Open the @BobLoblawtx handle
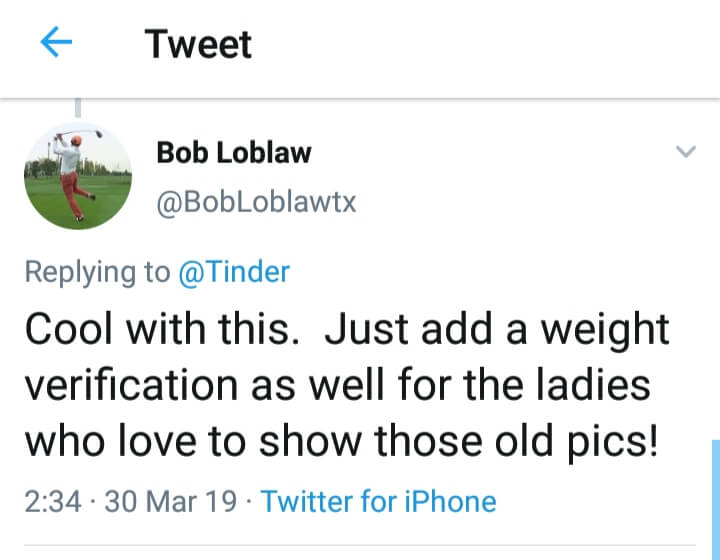 [256, 203]
